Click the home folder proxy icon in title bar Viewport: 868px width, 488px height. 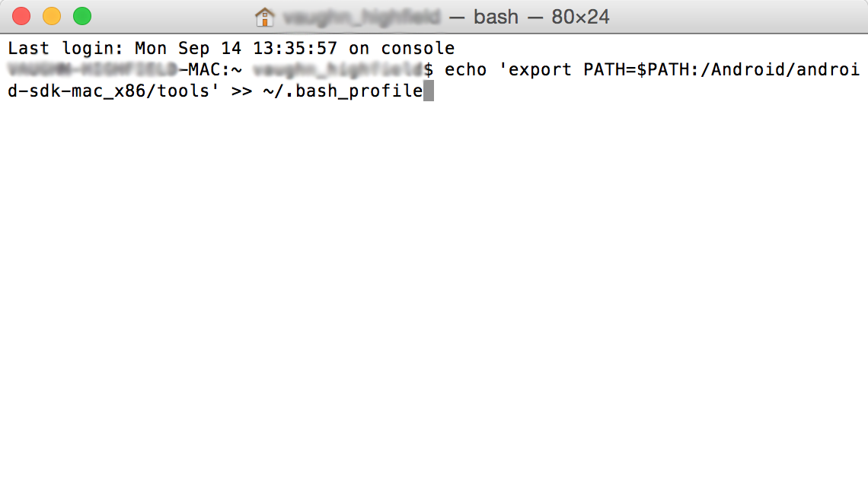coord(264,16)
